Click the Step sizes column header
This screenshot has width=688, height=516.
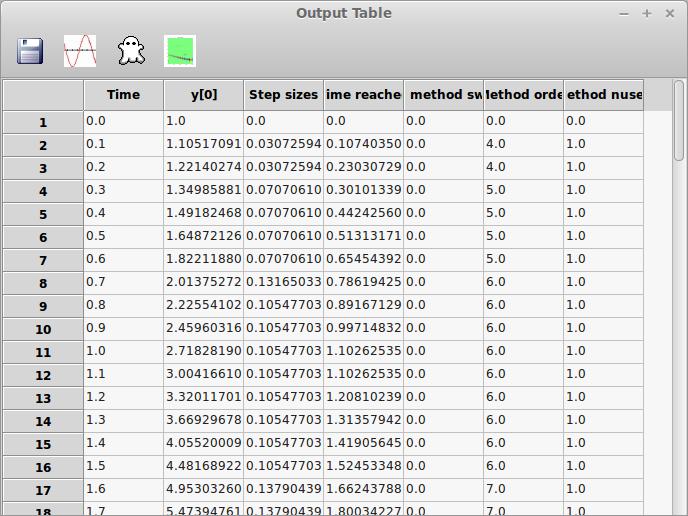tap(283, 95)
